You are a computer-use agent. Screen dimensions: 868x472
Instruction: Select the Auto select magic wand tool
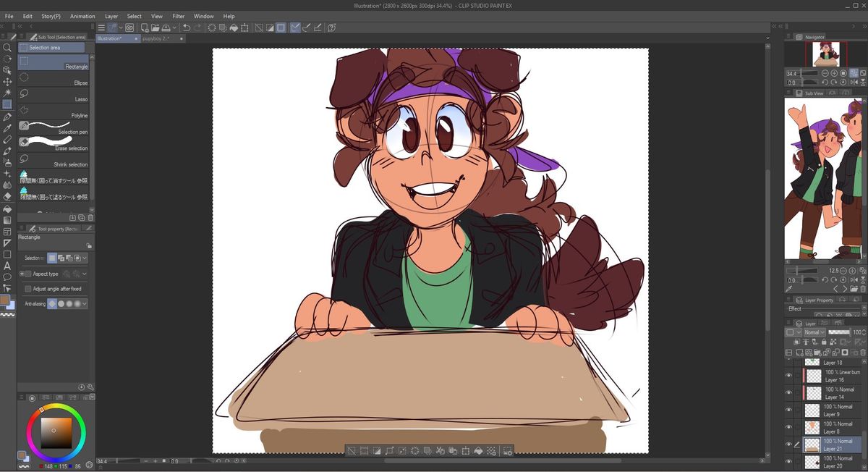tap(7, 93)
